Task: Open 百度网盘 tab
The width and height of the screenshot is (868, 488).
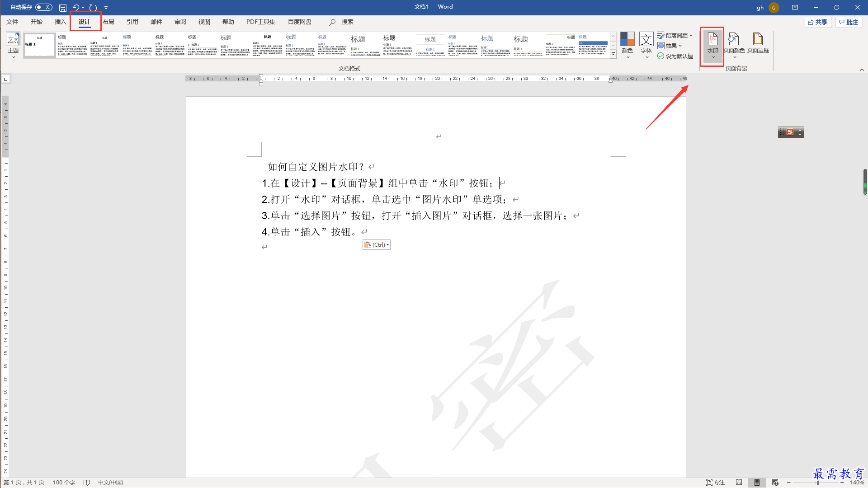Action: pos(300,22)
